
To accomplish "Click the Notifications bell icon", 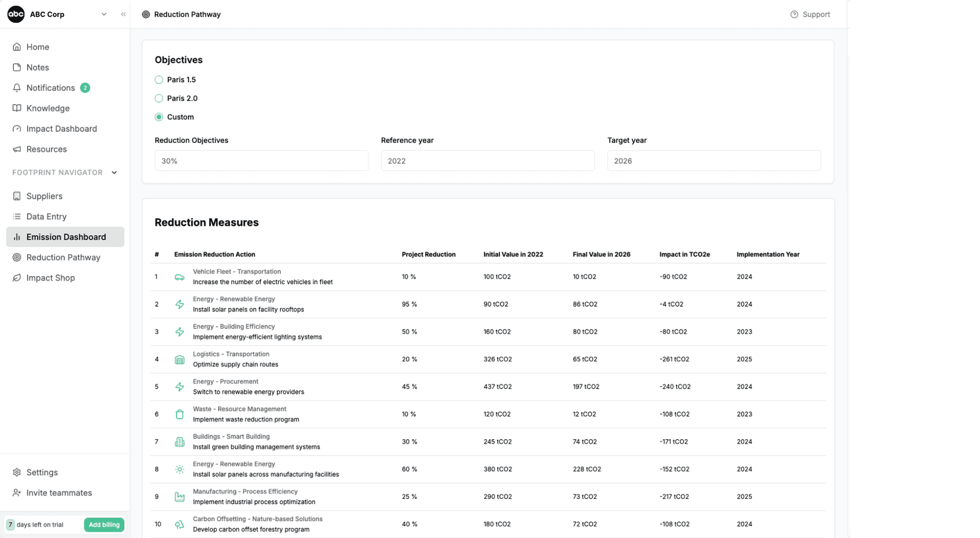I will coord(17,88).
